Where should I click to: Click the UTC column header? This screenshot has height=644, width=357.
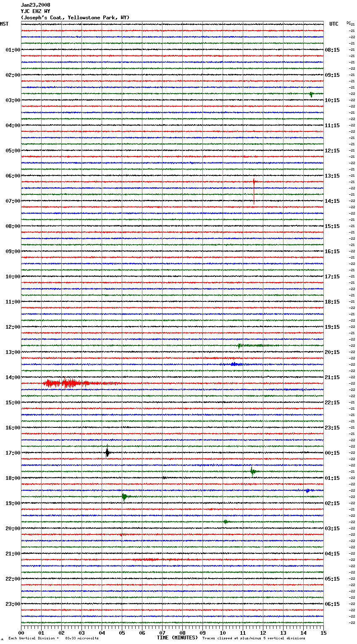(334, 24)
